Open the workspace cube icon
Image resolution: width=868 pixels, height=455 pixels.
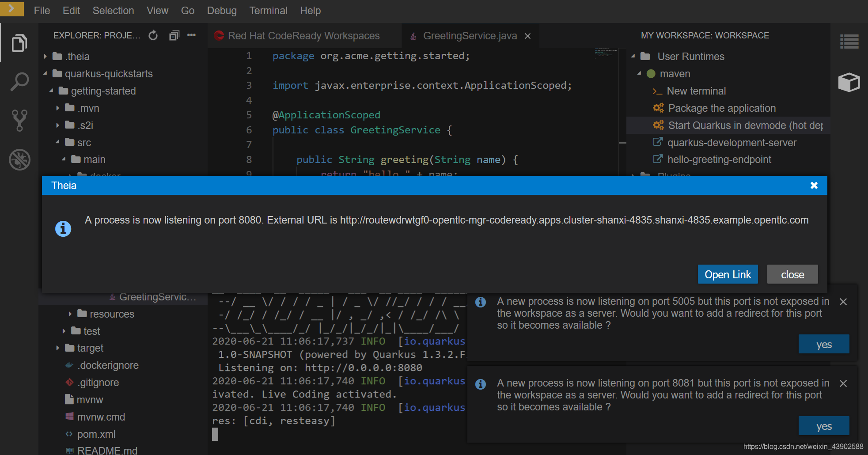click(x=849, y=82)
